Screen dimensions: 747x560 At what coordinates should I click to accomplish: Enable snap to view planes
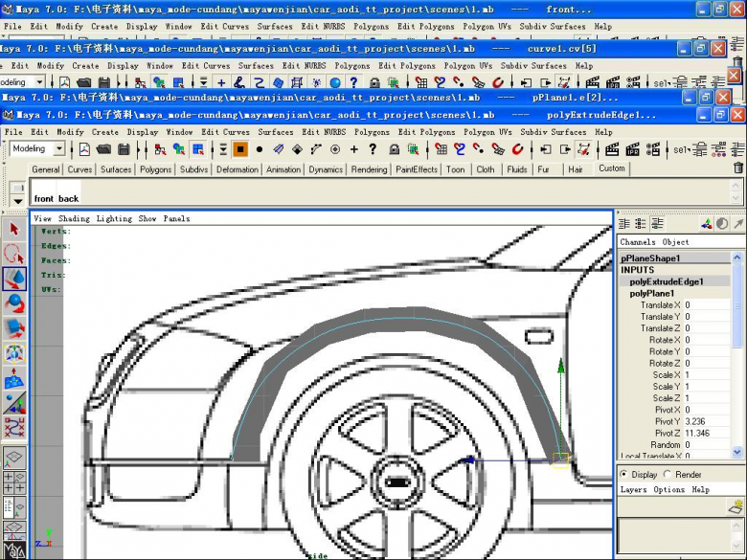click(x=498, y=149)
